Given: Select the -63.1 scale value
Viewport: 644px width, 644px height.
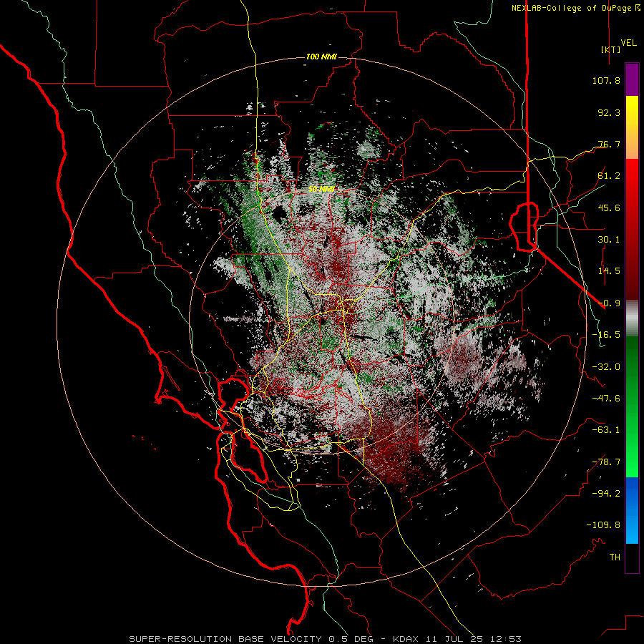Looking at the screenshot, I should [x=606, y=430].
